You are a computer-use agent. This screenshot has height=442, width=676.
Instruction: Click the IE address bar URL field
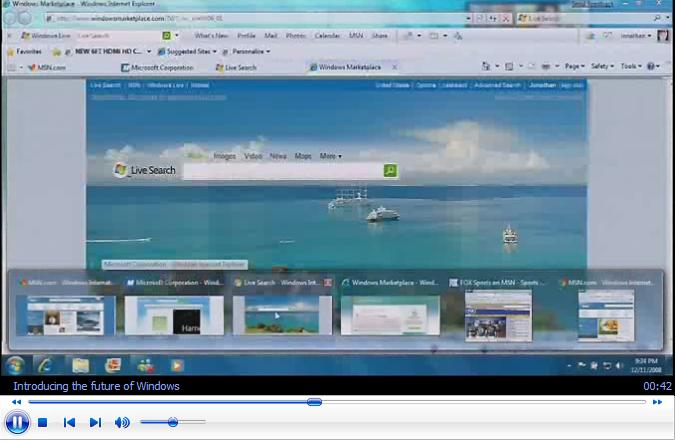coord(254,19)
